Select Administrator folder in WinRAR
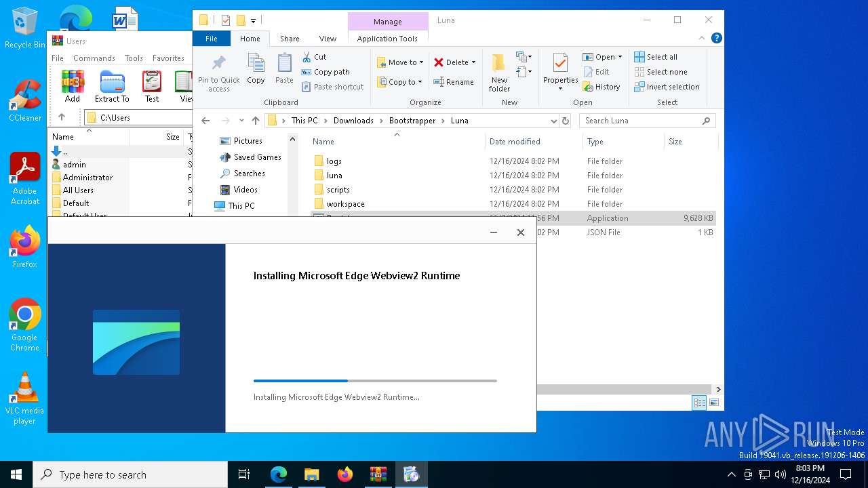868x488 pixels. 87,178
